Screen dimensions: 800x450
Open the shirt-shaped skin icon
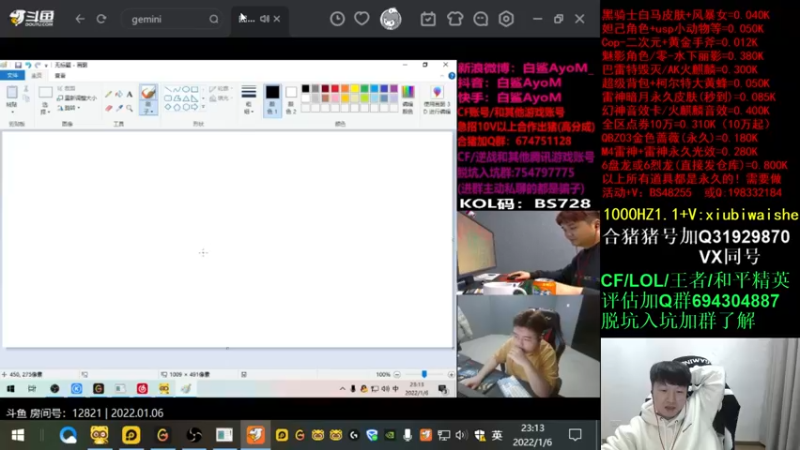(x=455, y=19)
